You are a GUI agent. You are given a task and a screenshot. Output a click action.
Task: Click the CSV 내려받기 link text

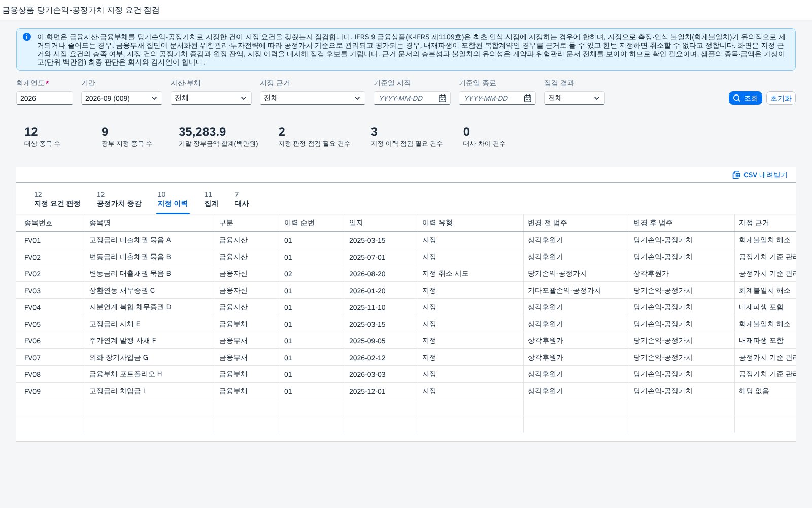[x=765, y=175]
